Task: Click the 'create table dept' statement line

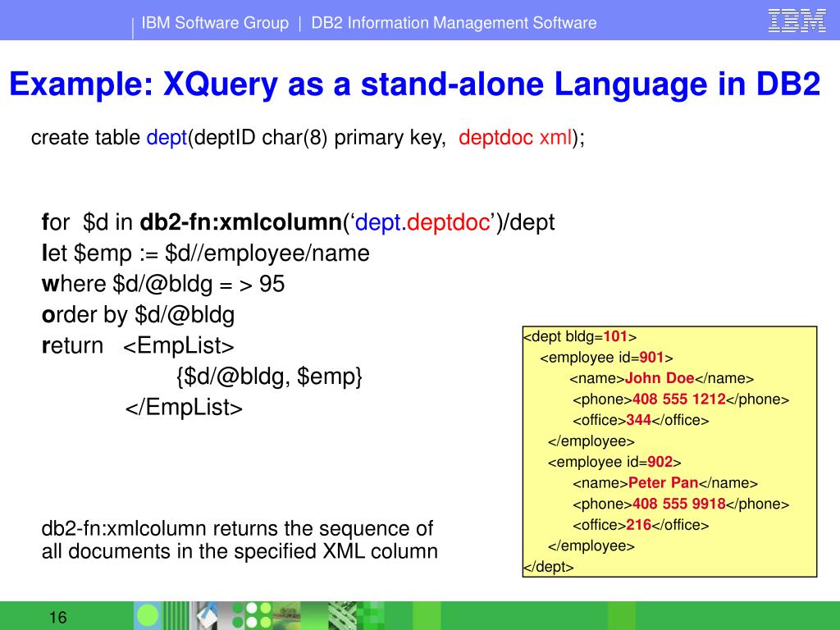Action: point(308,138)
